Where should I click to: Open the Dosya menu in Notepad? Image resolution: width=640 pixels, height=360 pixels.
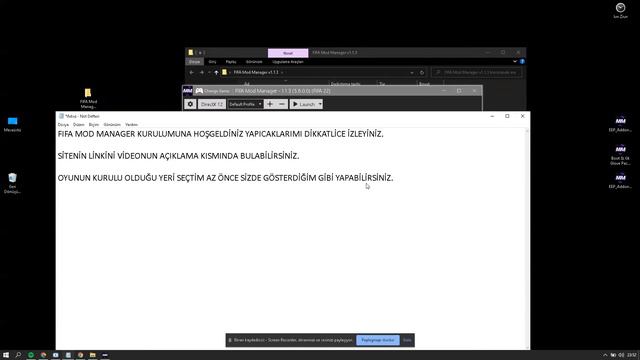63,124
